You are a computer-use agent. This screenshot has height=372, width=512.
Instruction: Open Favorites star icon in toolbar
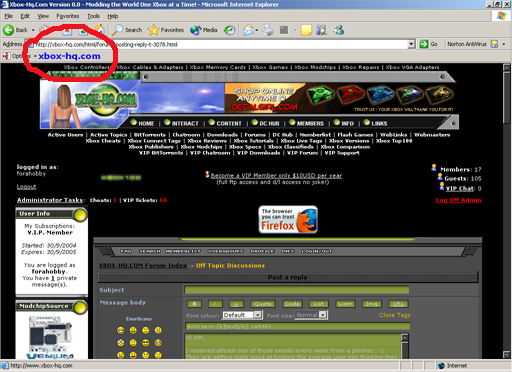(x=153, y=30)
